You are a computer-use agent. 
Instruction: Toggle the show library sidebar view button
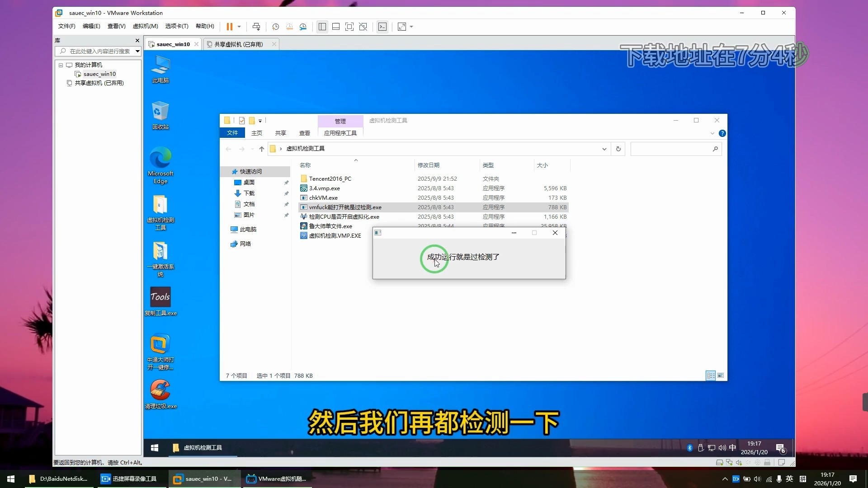tap(322, 27)
